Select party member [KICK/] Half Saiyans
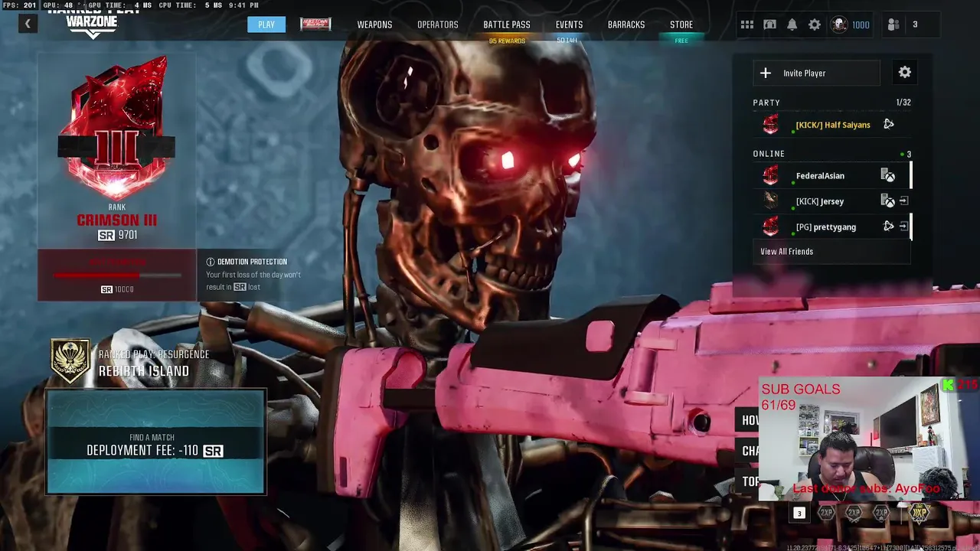 pyautogui.click(x=832, y=125)
